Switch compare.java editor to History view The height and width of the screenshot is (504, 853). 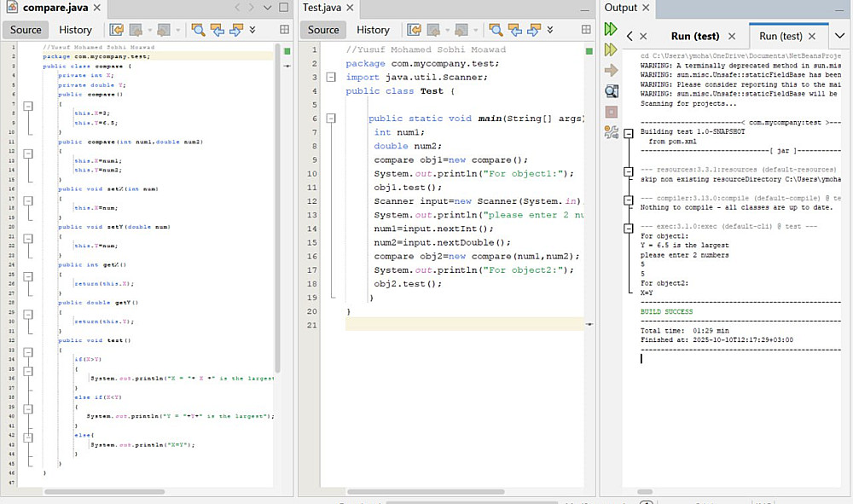coord(75,30)
